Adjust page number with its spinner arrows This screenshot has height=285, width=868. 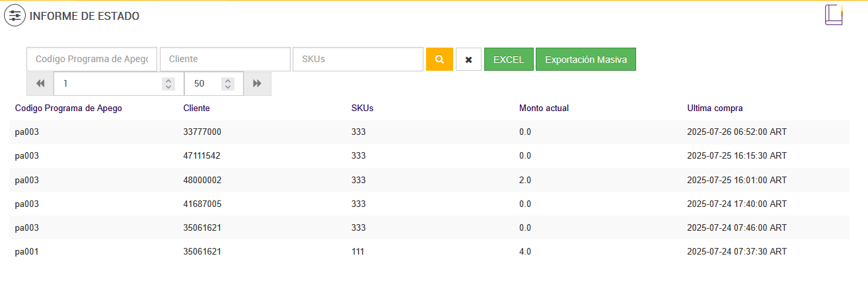tap(168, 84)
